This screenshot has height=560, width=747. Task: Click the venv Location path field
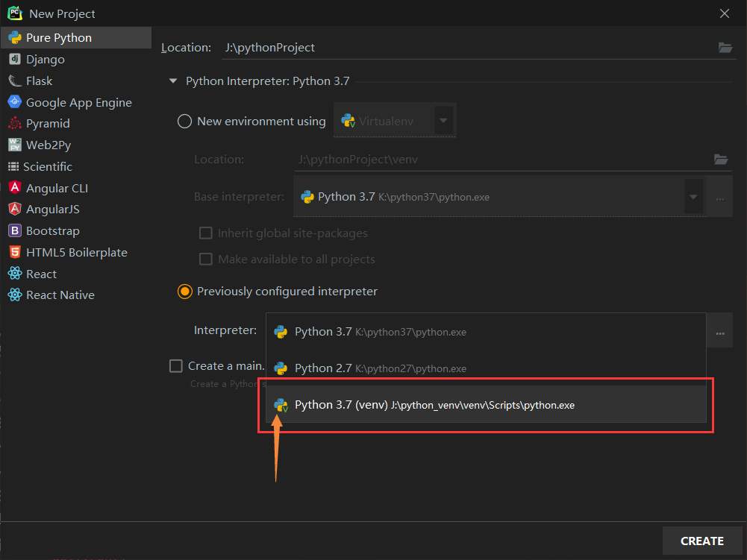pyautogui.click(x=503, y=159)
